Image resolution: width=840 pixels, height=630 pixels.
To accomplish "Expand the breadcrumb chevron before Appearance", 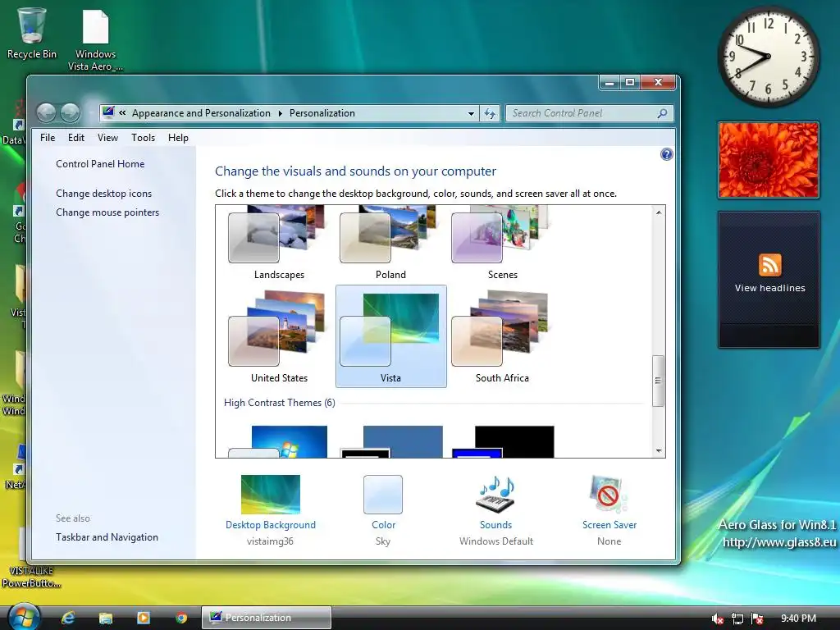I will point(122,112).
